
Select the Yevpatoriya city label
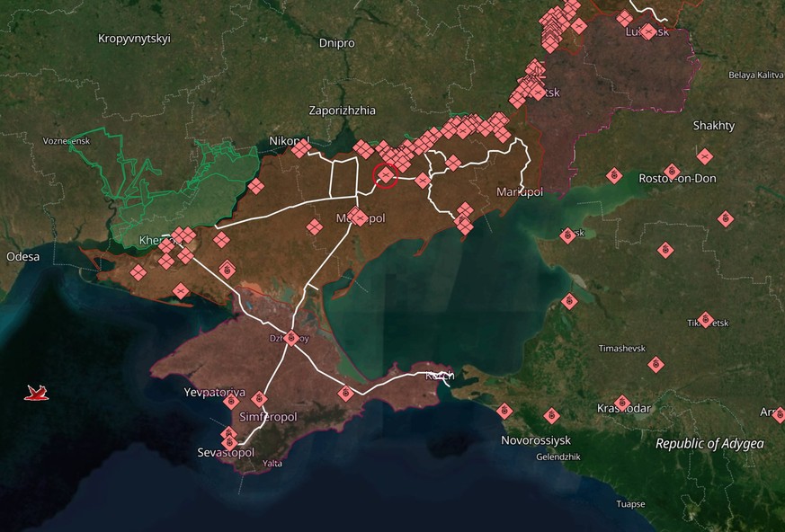[215, 393]
